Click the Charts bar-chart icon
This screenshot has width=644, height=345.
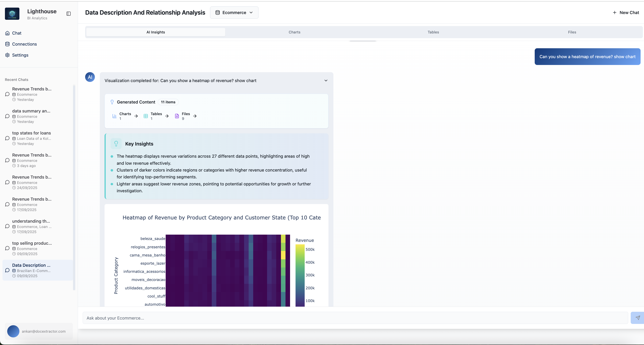[x=114, y=116]
